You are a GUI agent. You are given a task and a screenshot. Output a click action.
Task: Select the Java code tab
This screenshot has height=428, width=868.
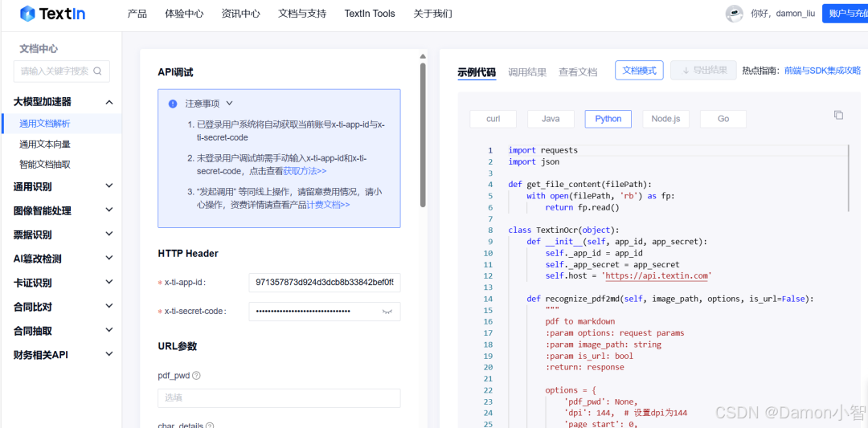551,119
